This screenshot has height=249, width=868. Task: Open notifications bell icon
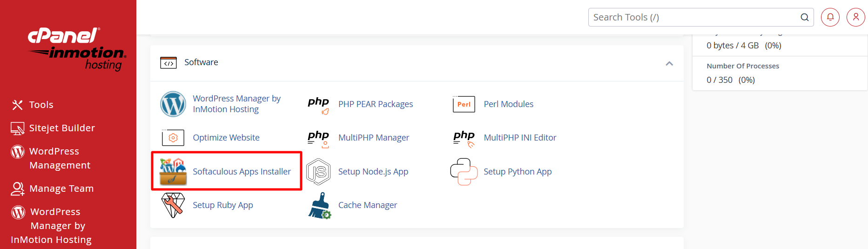(830, 17)
